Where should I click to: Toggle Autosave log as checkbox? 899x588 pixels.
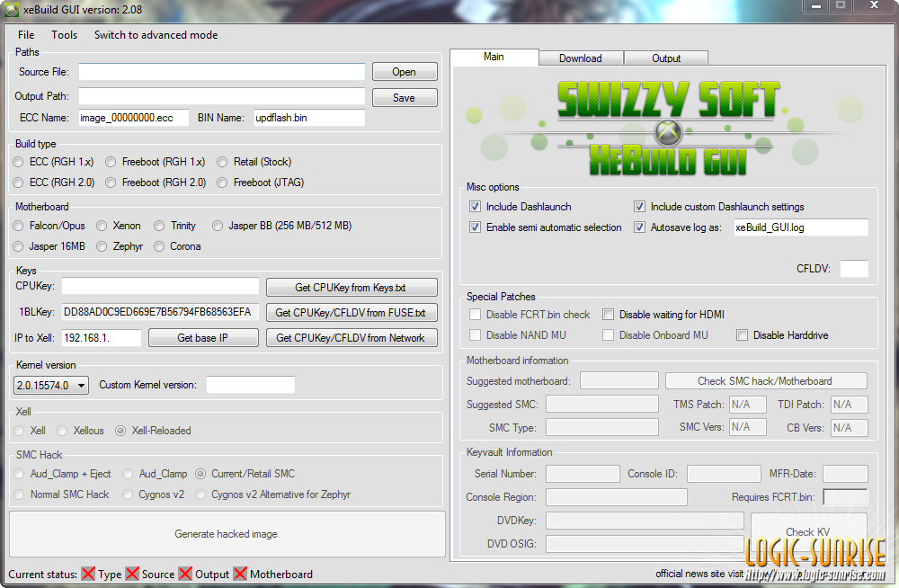(639, 227)
